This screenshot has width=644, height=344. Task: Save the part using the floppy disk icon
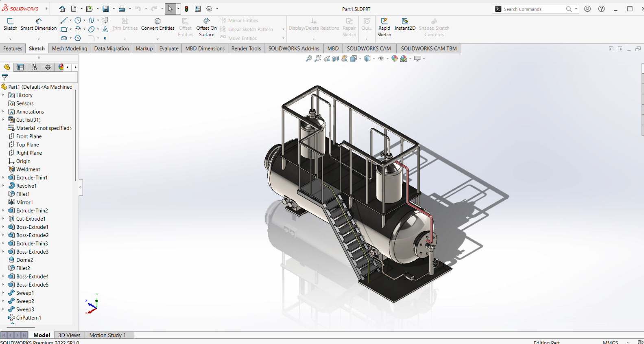coord(106,9)
